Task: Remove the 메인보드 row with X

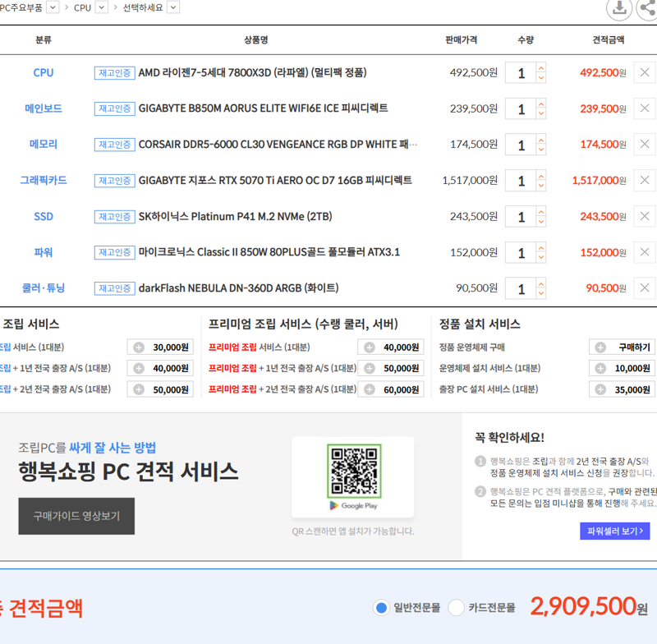Action: point(645,108)
